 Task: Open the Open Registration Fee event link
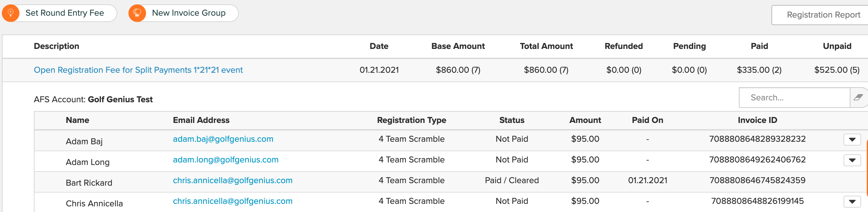point(138,70)
